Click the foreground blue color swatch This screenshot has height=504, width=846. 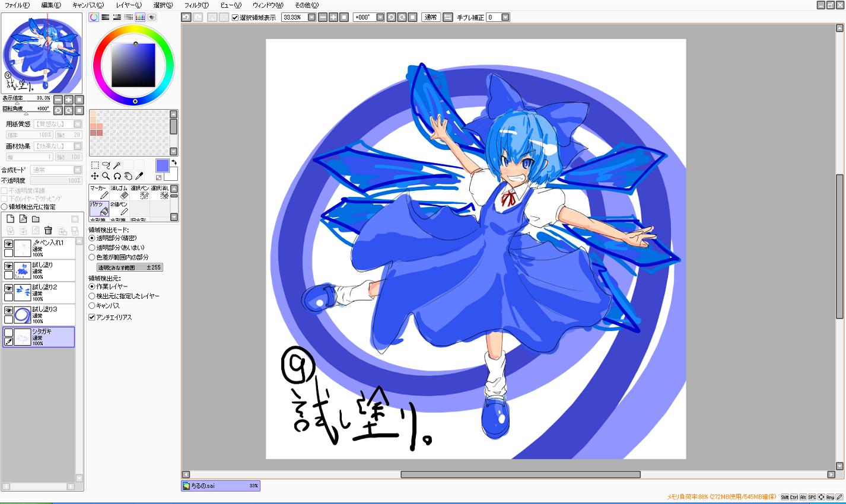click(x=163, y=165)
